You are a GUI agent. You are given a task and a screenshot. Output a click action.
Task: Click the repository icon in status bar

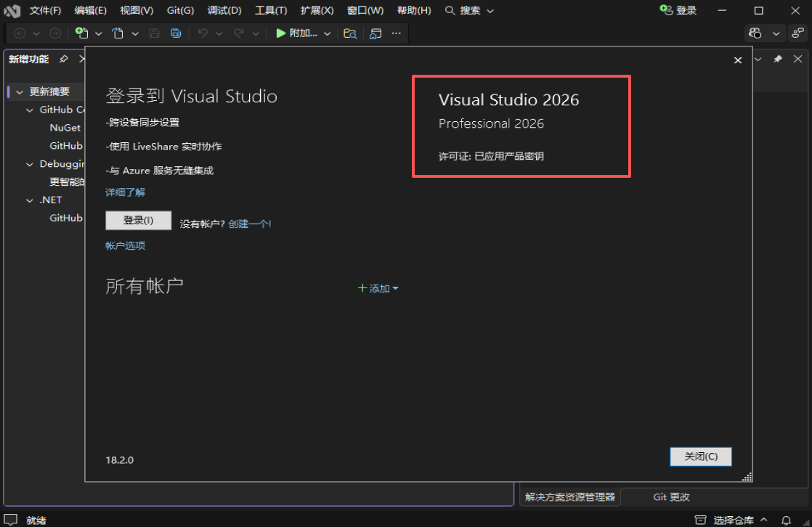(x=700, y=520)
